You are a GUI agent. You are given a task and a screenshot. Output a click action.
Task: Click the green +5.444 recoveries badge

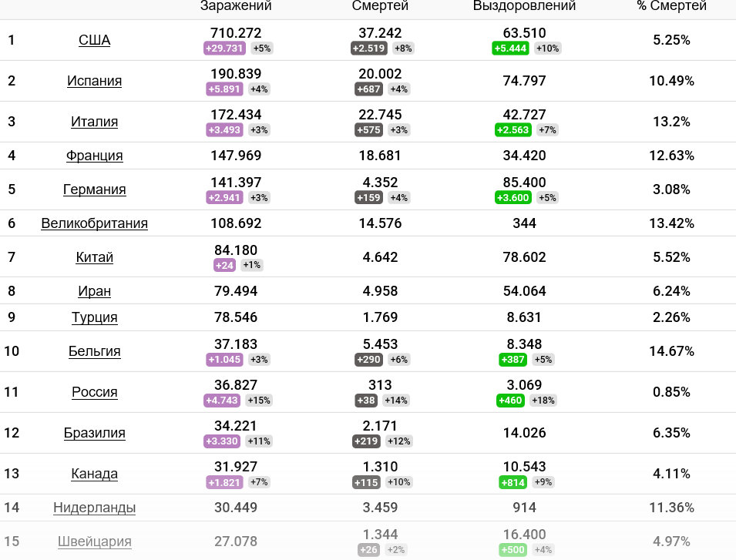point(510,49)
